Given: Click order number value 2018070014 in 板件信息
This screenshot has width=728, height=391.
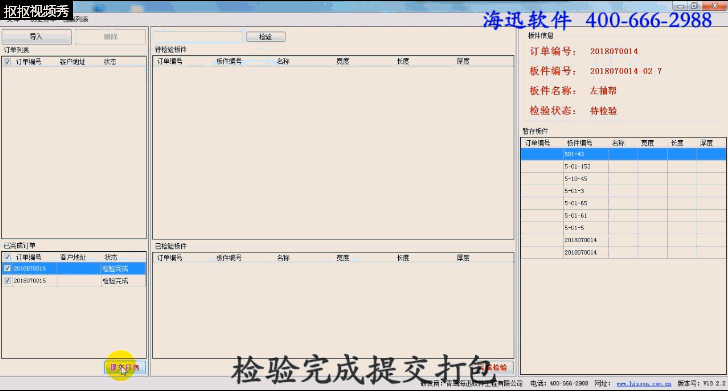Looking at the screenshot, I should 614,51.
